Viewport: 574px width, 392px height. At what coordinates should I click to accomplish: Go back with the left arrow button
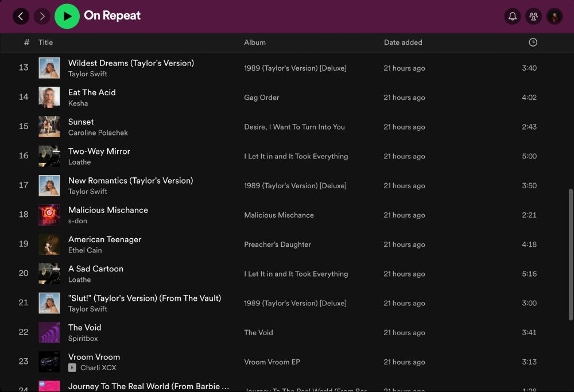point(21,16)
